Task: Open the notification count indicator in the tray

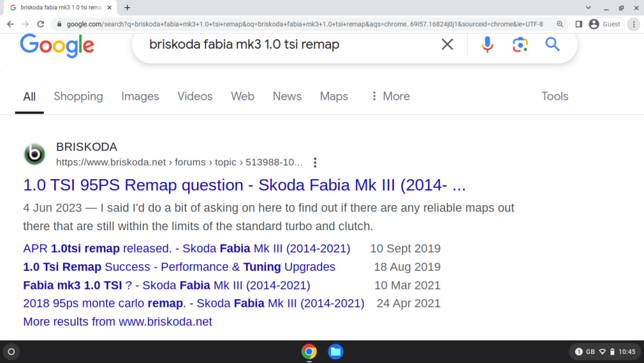Action: [579, 351]
